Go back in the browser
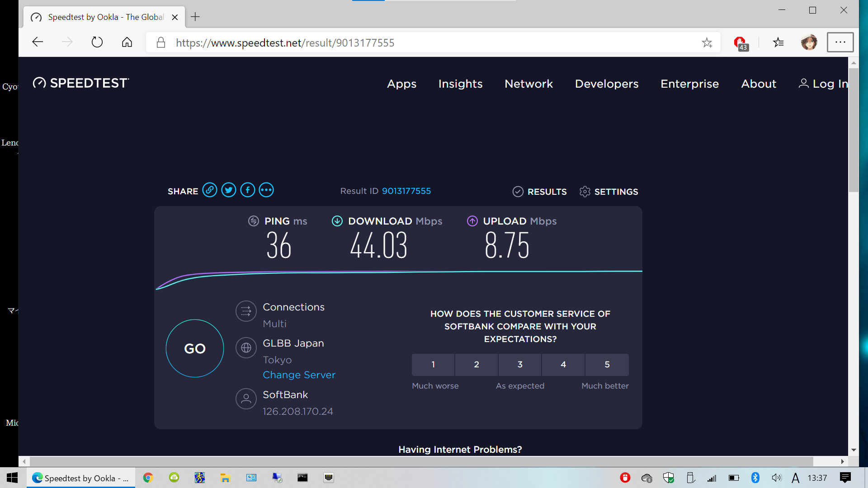 click(38, 42)
